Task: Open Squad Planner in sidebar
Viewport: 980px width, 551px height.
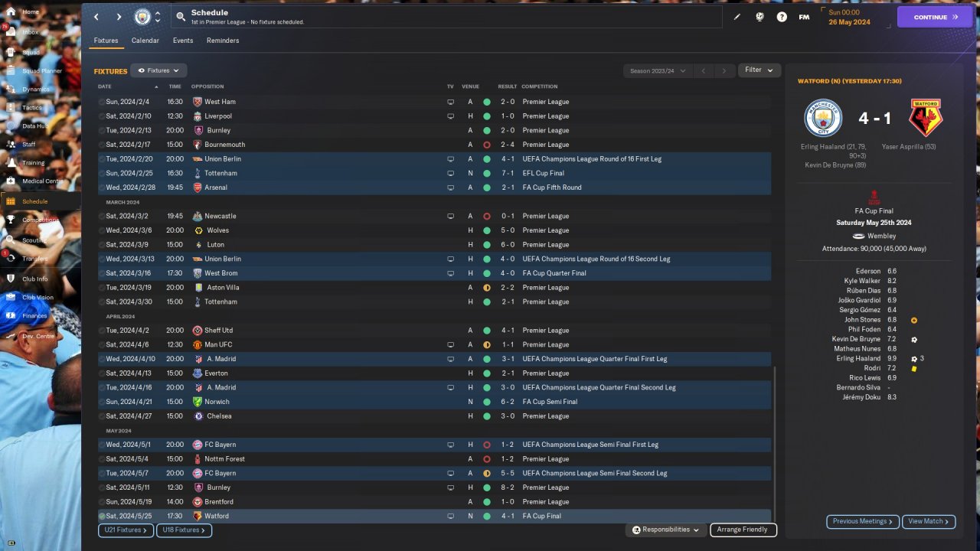Action: click(x=11, y=71)
